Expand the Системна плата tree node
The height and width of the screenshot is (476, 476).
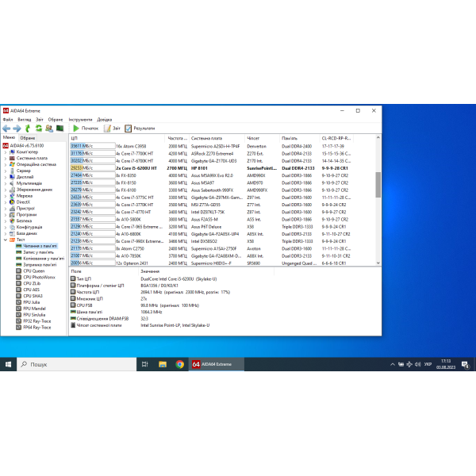[x=6, y=158]
